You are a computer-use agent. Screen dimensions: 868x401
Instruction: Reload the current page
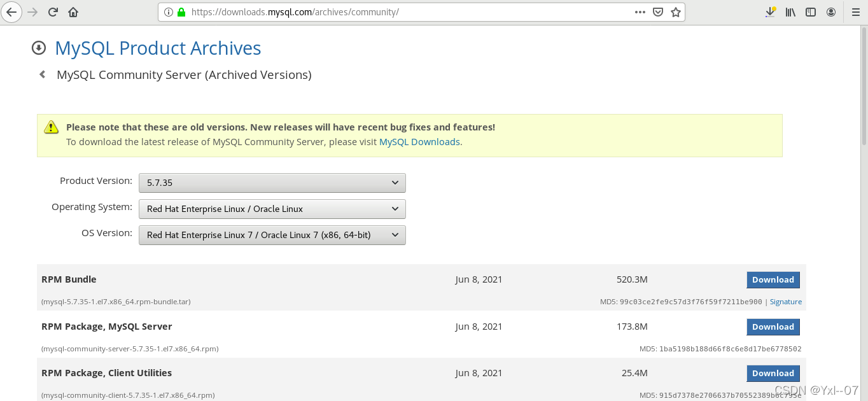53,12
